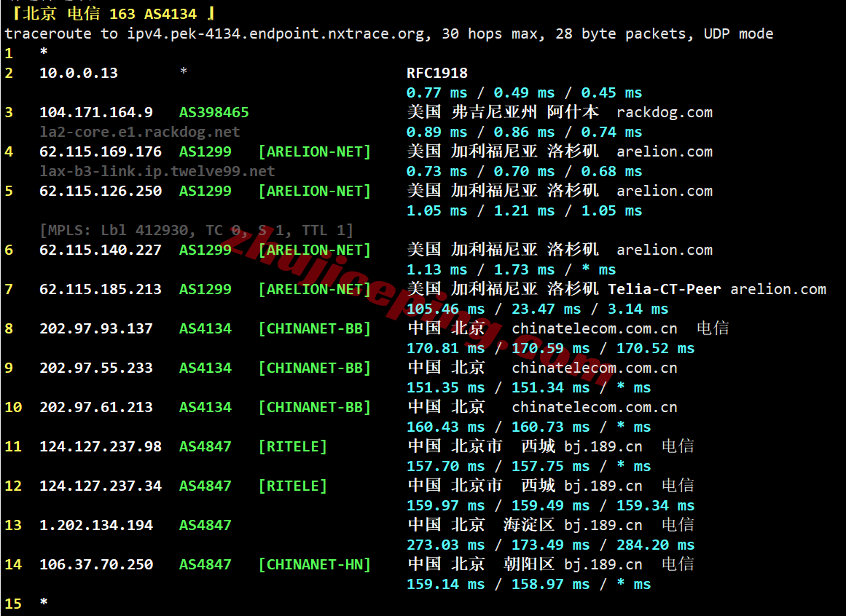846x616 pixels.
Task: Click 海淀区 location text on hop 13
Action: pos(529,525)
